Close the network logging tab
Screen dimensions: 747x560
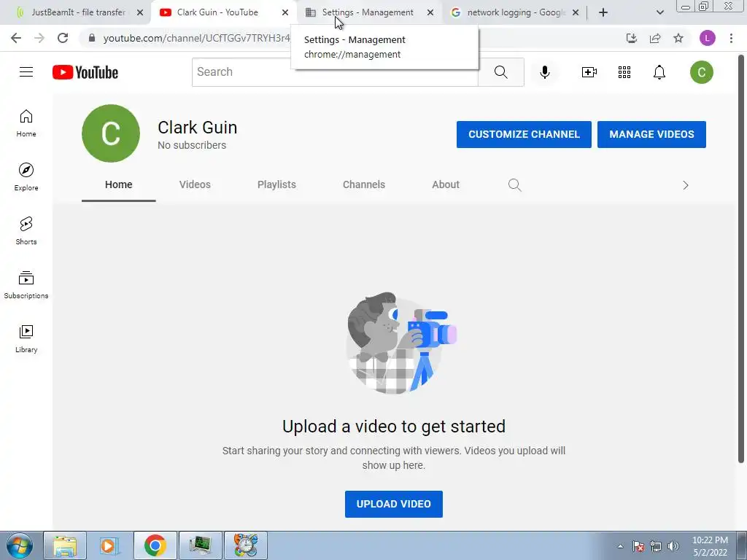pos(576,13)
